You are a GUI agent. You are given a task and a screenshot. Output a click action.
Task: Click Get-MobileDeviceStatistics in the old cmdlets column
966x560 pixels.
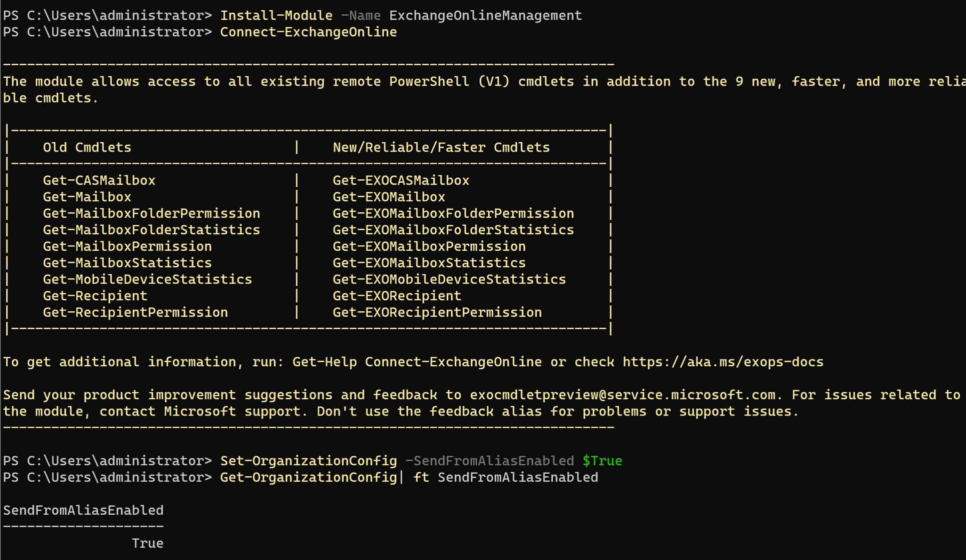click(x=147, y=280)
